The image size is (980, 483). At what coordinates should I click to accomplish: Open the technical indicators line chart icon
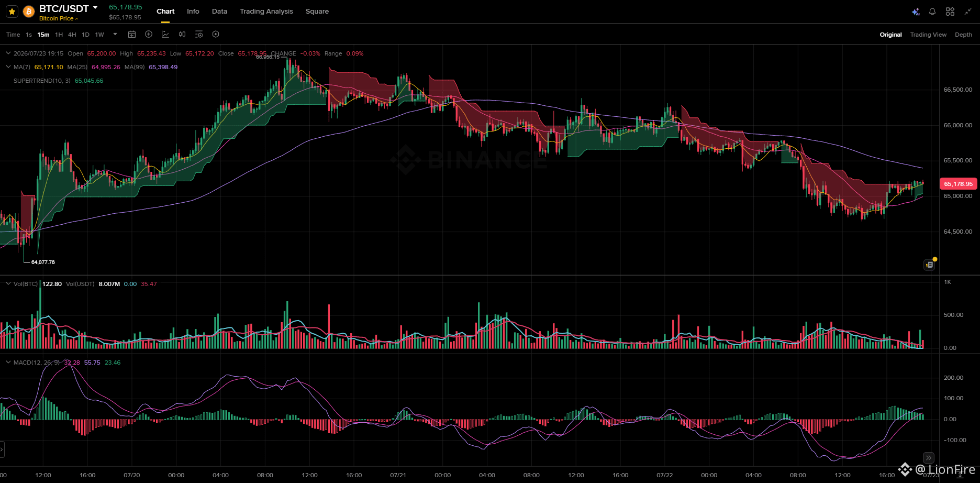(x=165, y=34)
